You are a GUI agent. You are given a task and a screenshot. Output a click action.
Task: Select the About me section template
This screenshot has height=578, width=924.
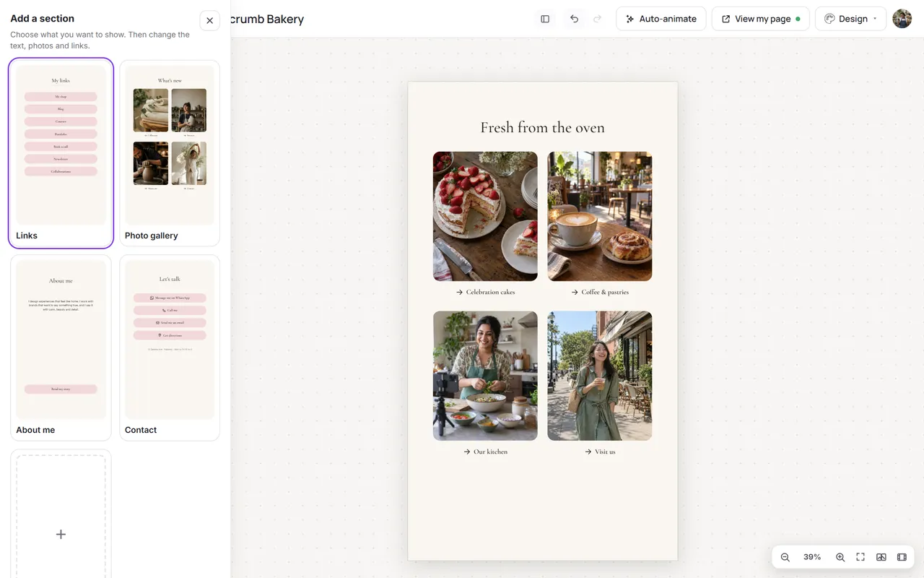[x=61, y=348]
